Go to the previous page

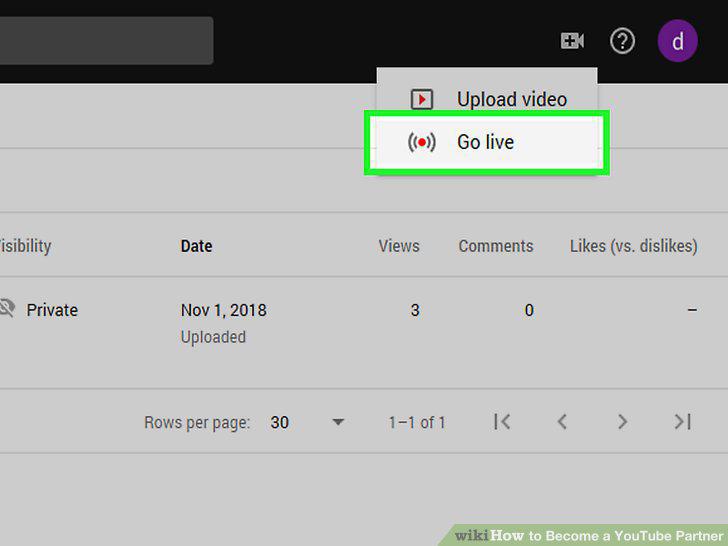562,422
